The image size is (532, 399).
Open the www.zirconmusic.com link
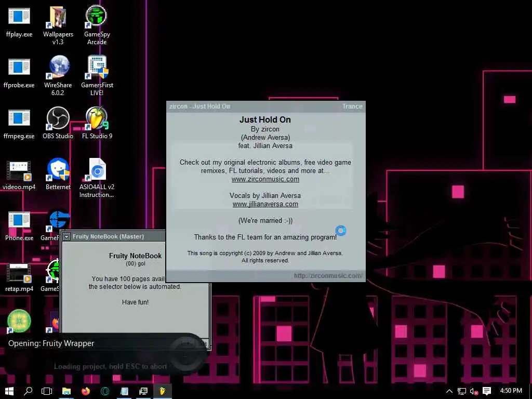265,179
